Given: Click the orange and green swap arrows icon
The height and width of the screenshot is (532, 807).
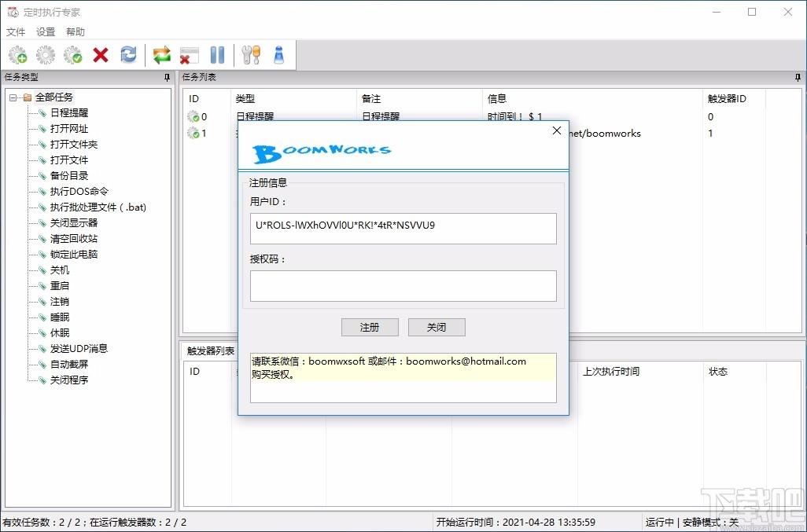Looking at the screenshot, I should (161, 54).
